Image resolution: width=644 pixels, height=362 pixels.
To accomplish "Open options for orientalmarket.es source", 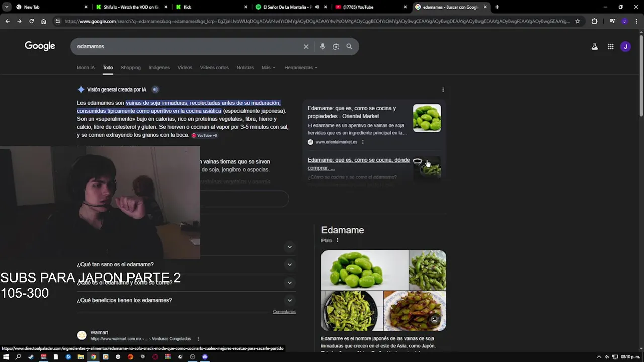I will 363,142.
